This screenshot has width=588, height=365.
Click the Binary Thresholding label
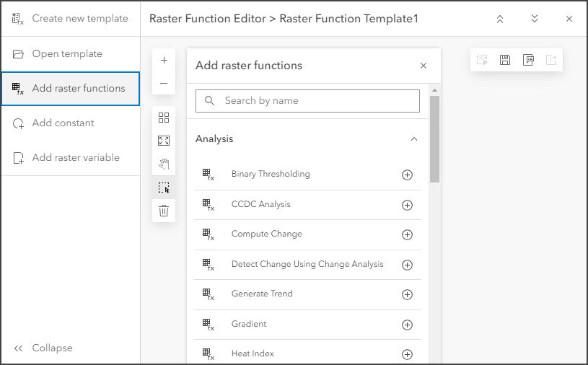tap(271, 174)
